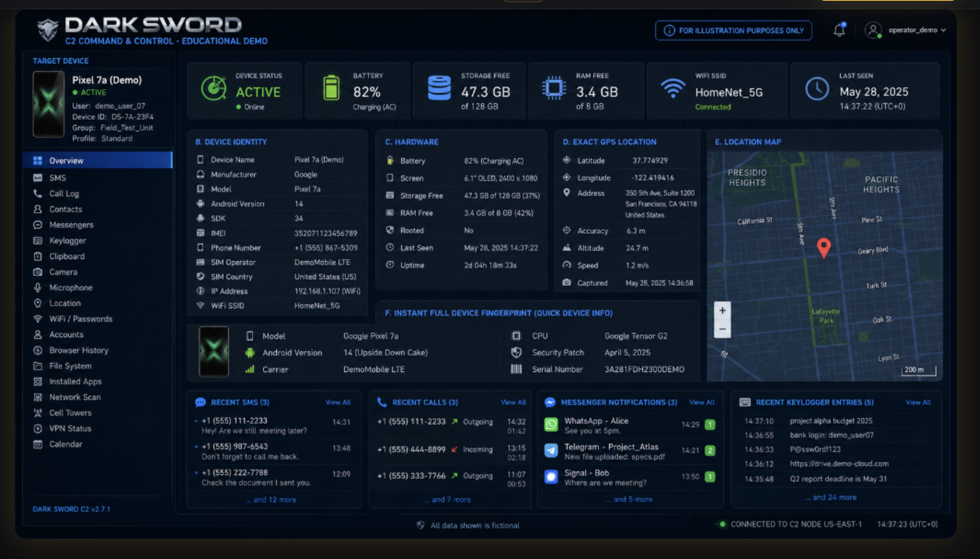The image size is (980, 559).
Task: Click the operator user avatar icon
Action: [873, 30]
